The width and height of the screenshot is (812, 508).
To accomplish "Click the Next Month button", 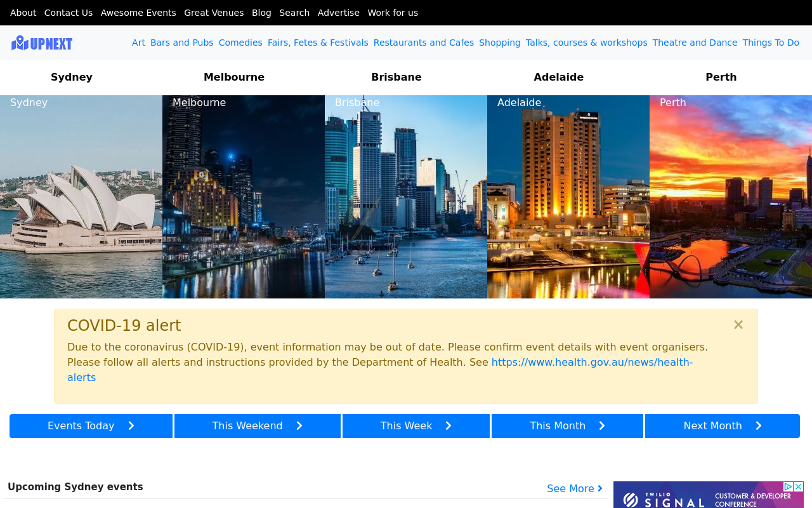I will (x=723, y=426).
